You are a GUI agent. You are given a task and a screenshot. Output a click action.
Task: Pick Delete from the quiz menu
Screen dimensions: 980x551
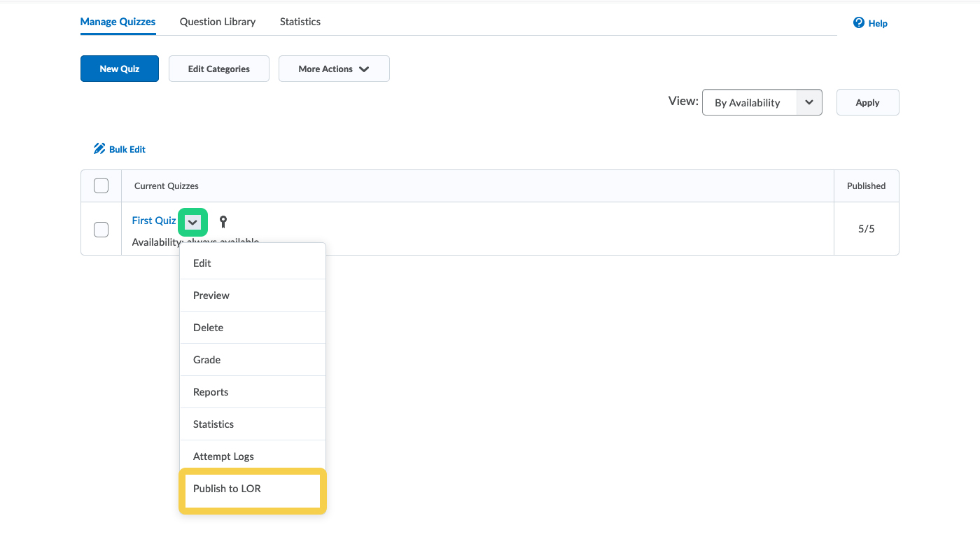209,328
